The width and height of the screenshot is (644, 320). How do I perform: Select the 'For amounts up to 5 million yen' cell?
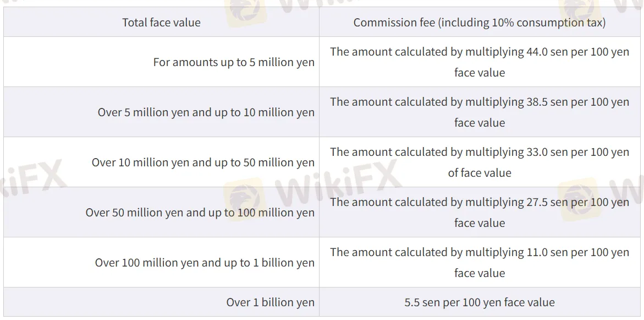point(161,62)
